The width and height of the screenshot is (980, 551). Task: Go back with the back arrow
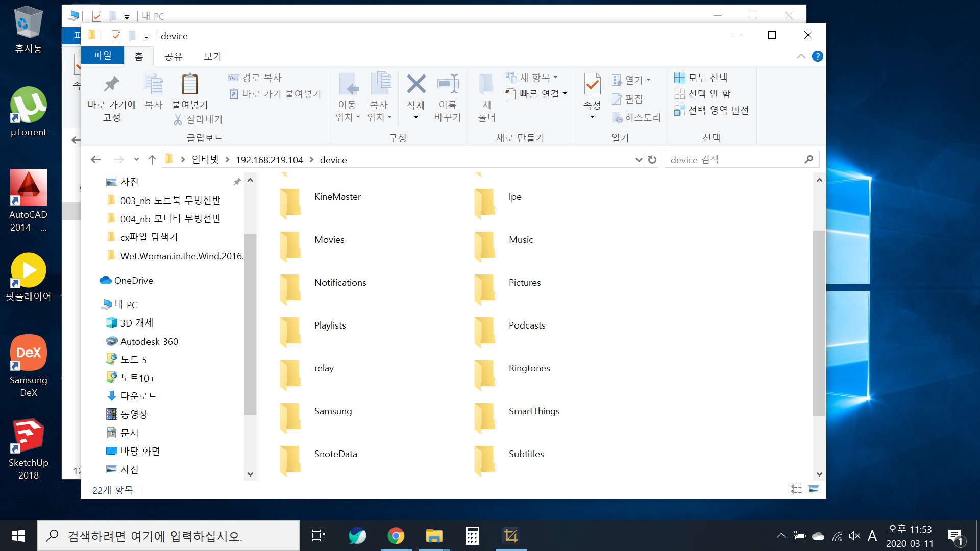click(95, 160)
